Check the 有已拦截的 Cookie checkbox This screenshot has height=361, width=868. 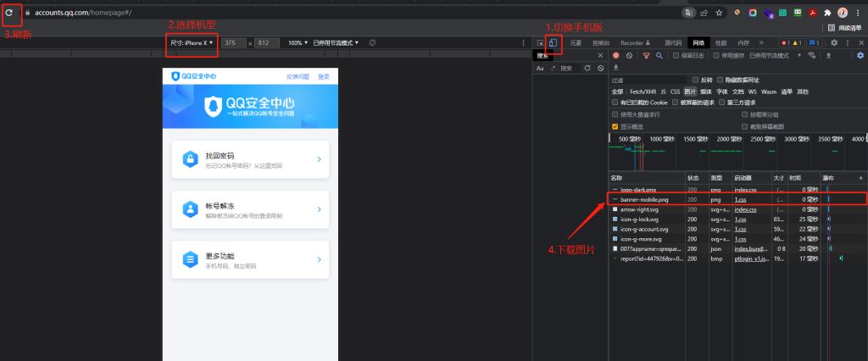(615, 103)
